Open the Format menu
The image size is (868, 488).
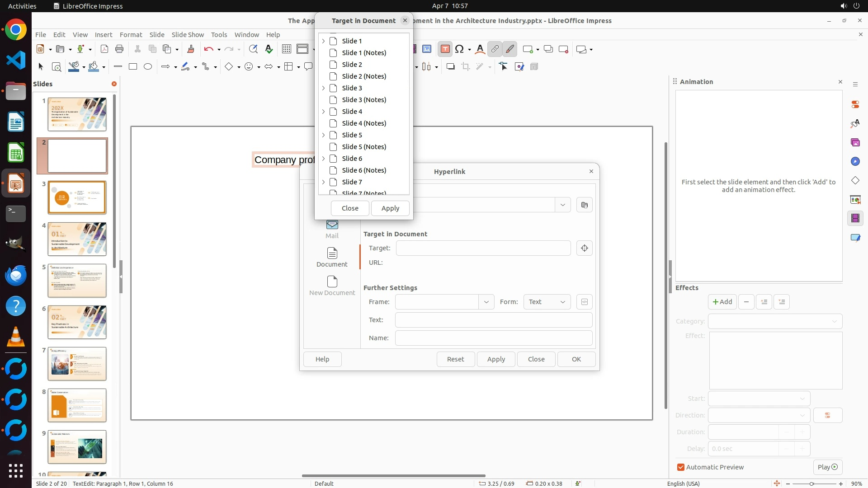[131, 35]
